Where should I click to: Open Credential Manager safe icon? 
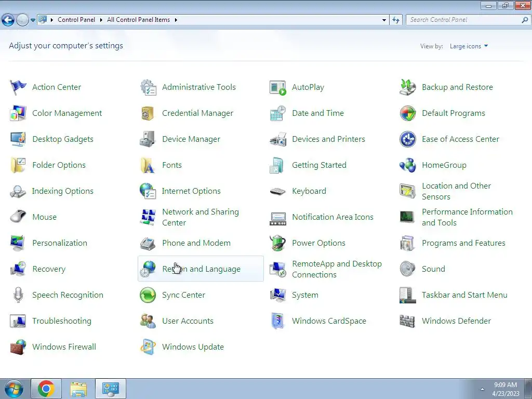point(148,113)
